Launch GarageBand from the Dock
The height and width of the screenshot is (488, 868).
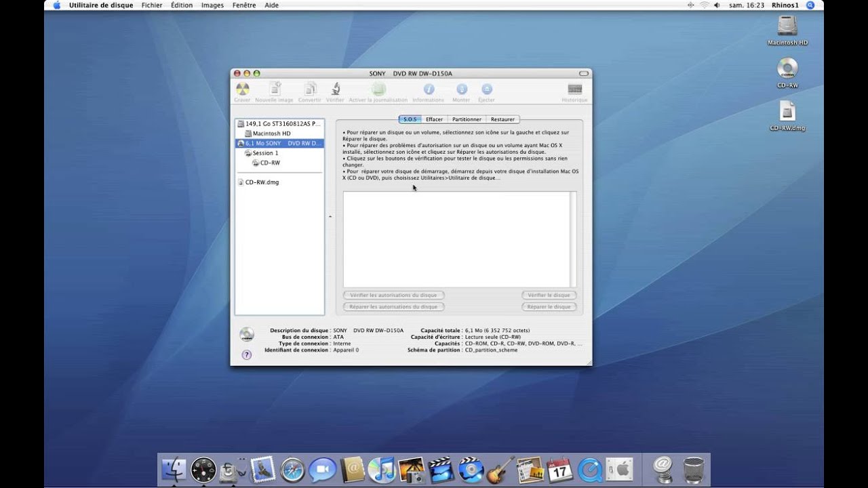[x=500, y=469]
